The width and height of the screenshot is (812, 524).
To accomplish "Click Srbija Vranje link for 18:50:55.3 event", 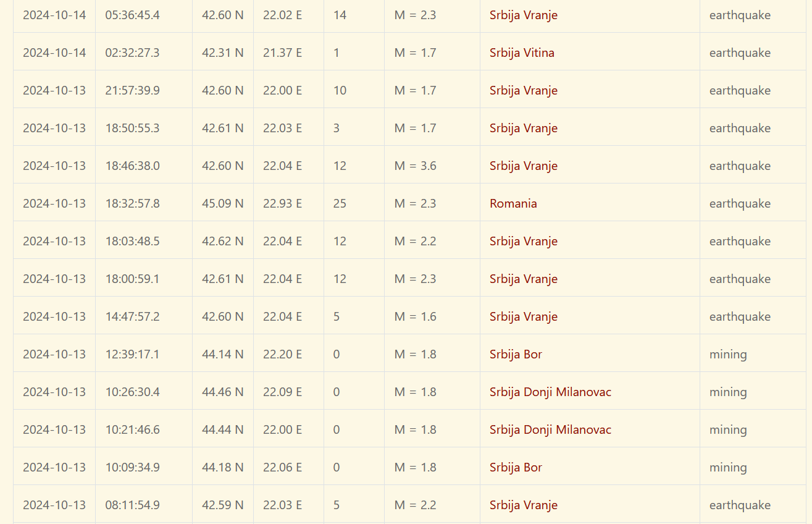I will (x=523, y=128).
